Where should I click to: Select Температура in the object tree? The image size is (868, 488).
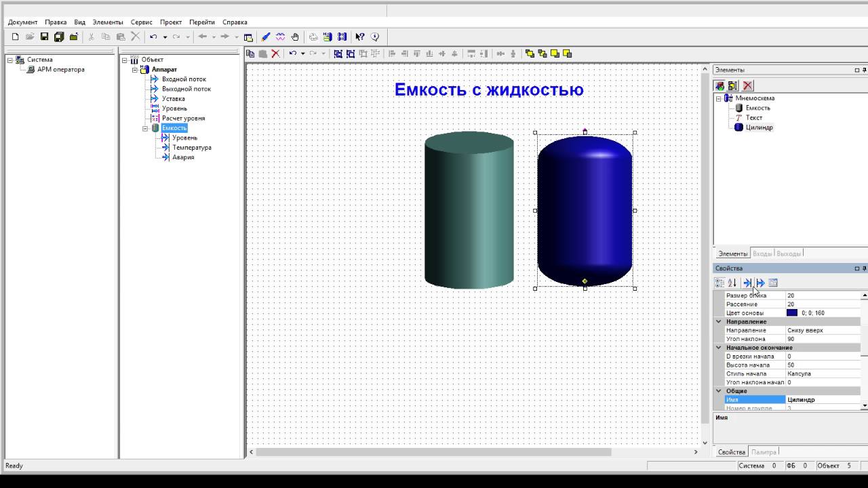(x=192, y=147)
